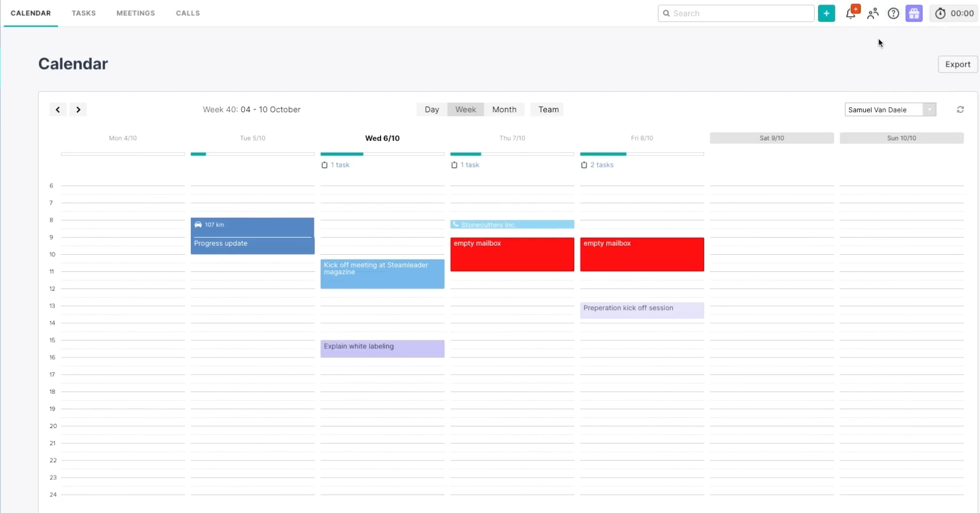Start the 00:00 time tracker
The image size is (980, 513).
pyautogui.click(x=954, y=13)
